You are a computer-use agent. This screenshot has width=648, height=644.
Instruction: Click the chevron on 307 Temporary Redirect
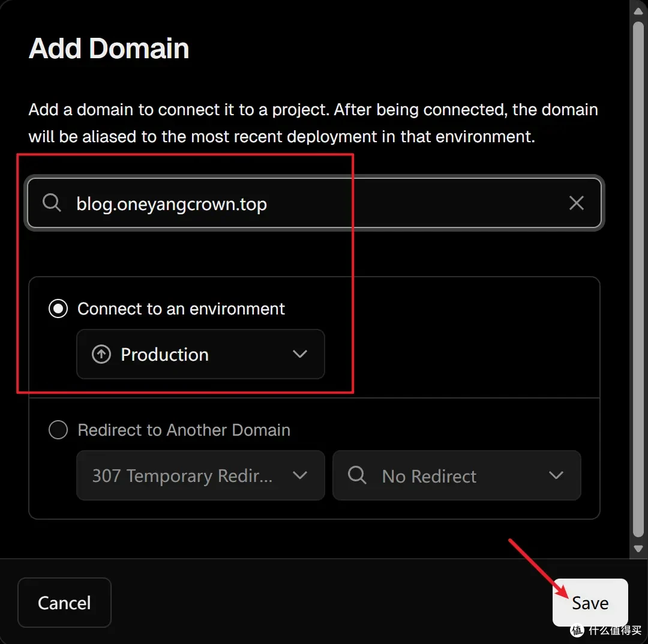coord(300,475)
